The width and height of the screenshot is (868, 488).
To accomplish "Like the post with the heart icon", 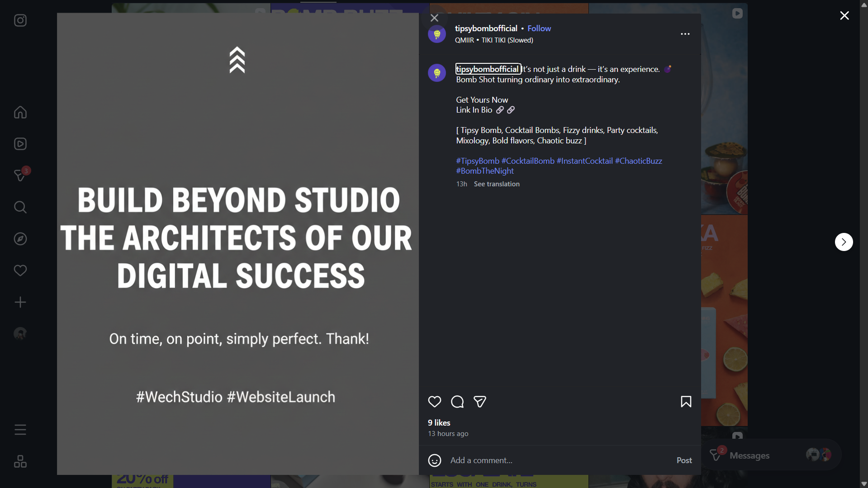I will (435, 402).
